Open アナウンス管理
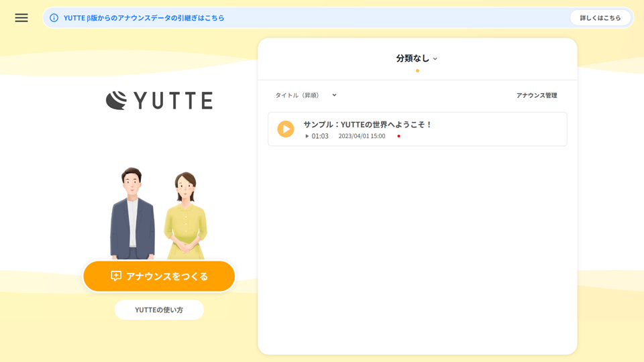644x362 pixels. (x=536, y=95)
